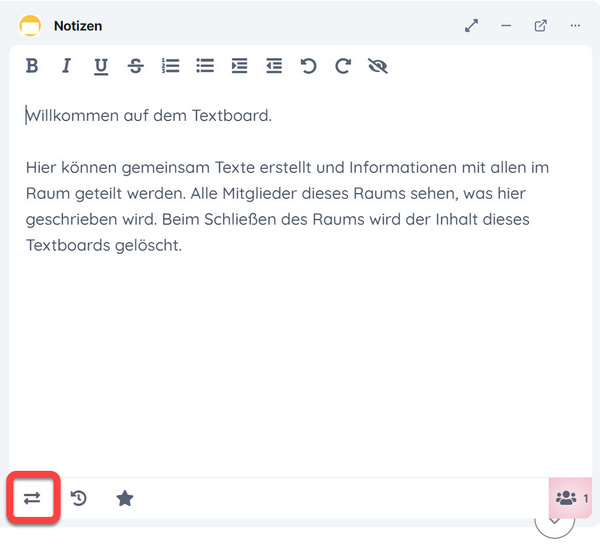
Task: Toggle bold formatting
Action: [32, 65]
